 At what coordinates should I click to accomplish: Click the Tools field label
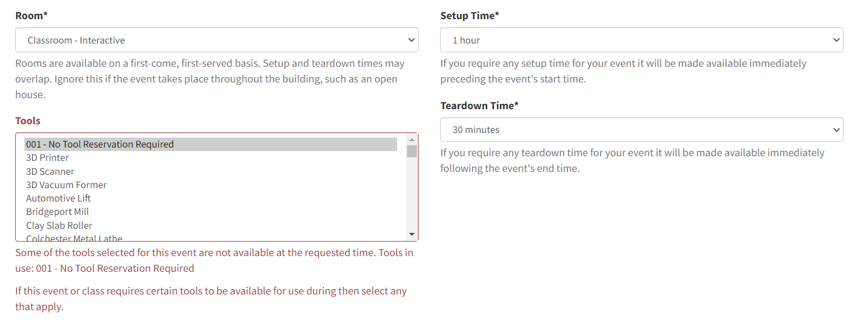[x=28, y=121]
